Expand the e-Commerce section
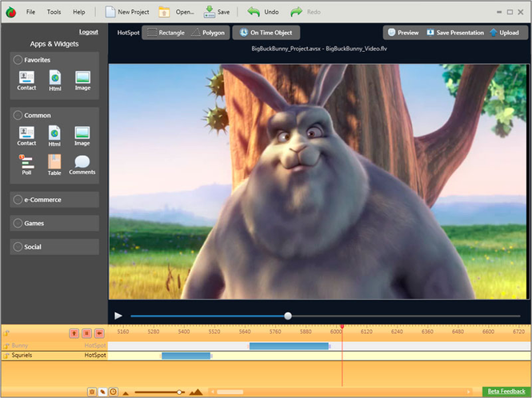 click(18, 200)
